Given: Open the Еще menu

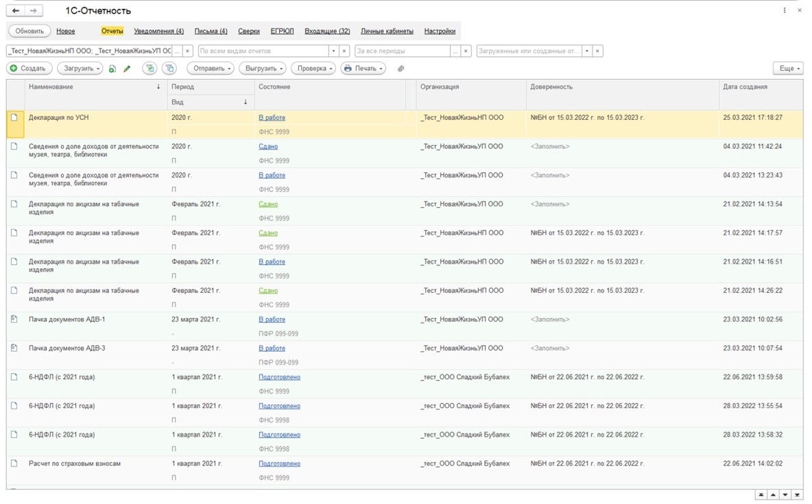Looking at the screenshot, I should (788, 69).
